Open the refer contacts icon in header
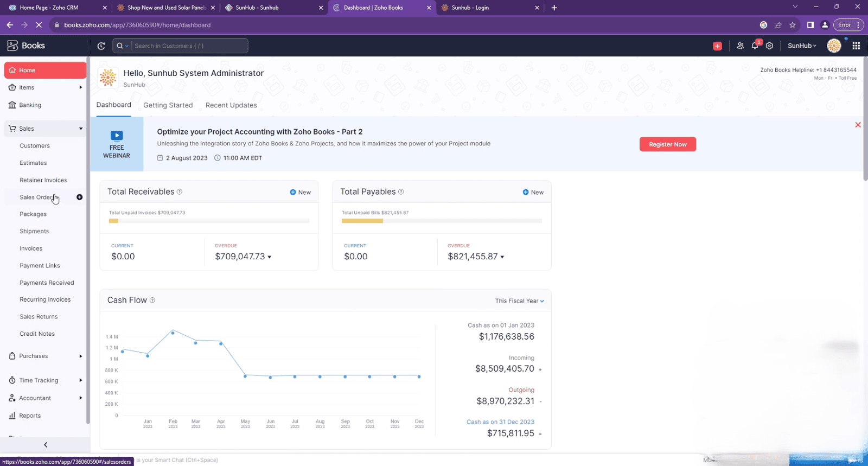The height and width of the screenshot is (466, 868). point(740,46)
